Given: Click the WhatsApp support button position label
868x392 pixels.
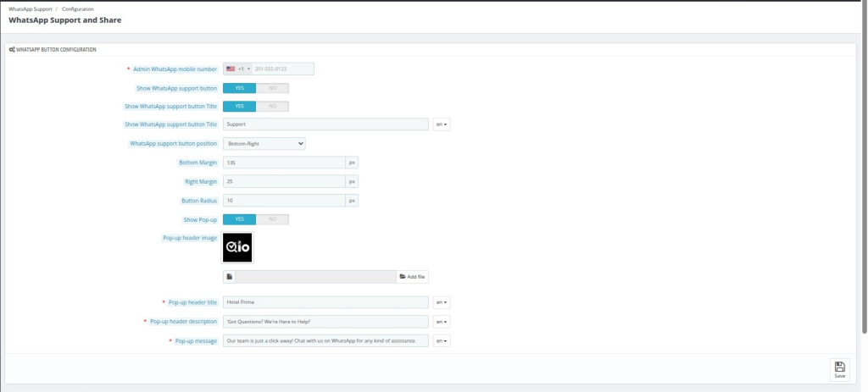Looking at the screenshot, I should point(173,144).
